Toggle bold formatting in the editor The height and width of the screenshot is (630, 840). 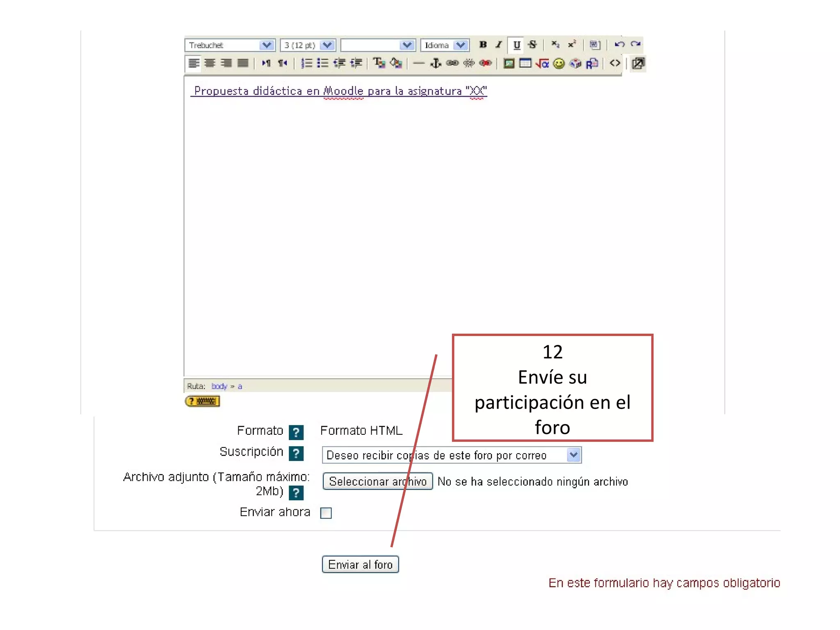(483, 45)
